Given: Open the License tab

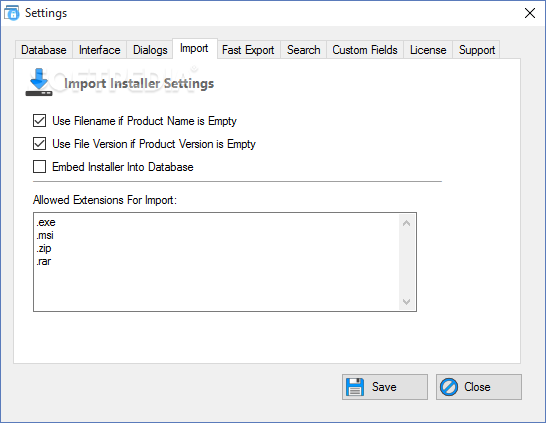Looking at the screenshot, I should coord(428,50).
